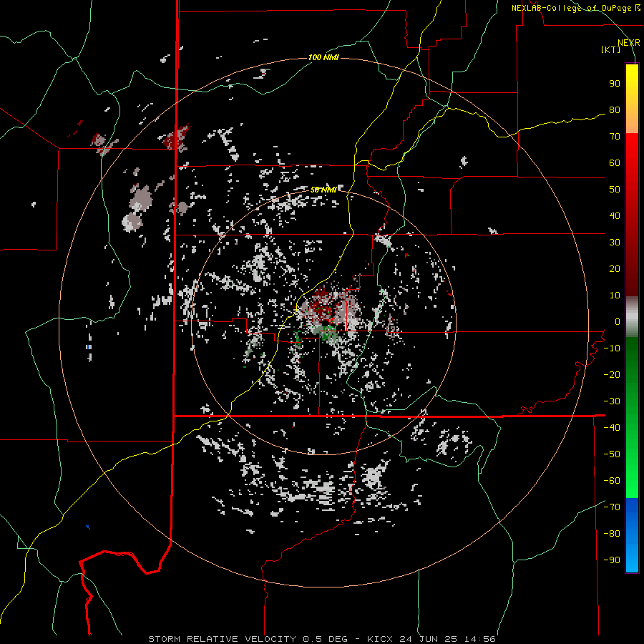Click the 0 knot label on color scale
Viewport: 644px width, 644px height.
(x=618, y=322)
